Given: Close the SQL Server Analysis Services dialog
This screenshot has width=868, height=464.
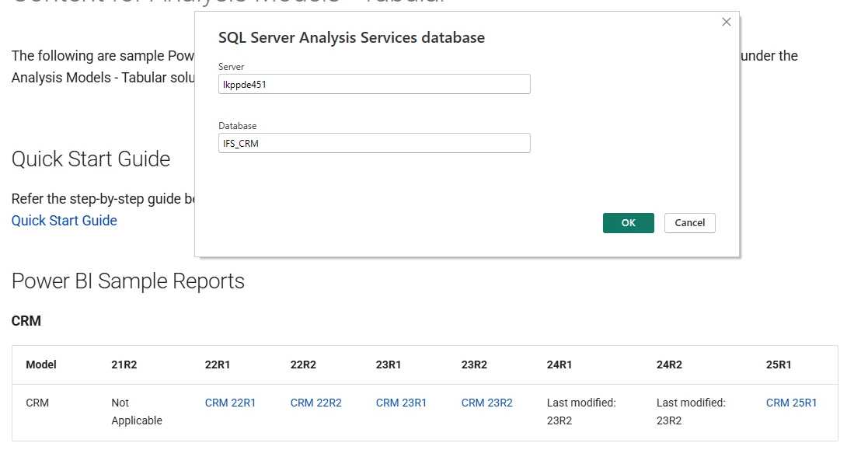Looking at the screenshot, I should (727, 22).
